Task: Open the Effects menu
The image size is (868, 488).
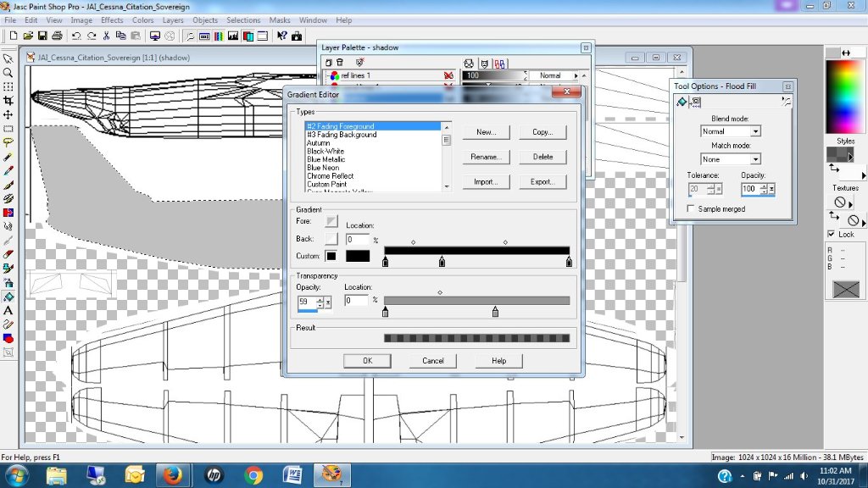Action: point(112,19)
